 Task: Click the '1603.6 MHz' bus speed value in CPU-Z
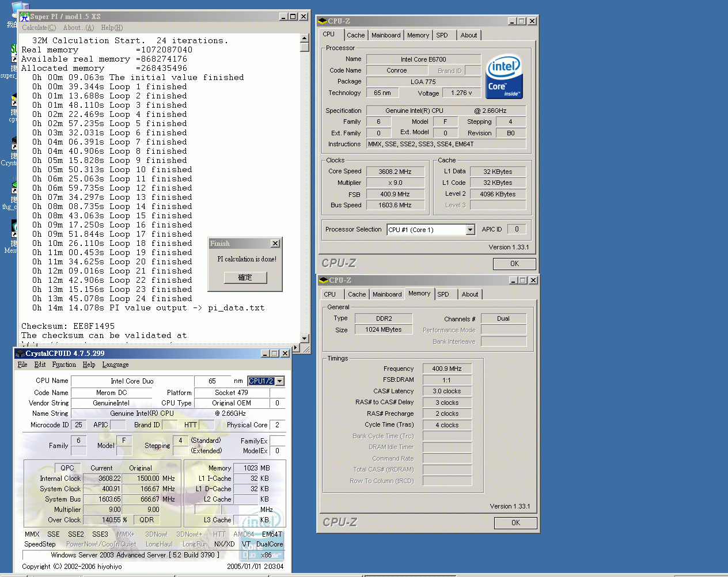pyautogui.click(x=395, y=205)
